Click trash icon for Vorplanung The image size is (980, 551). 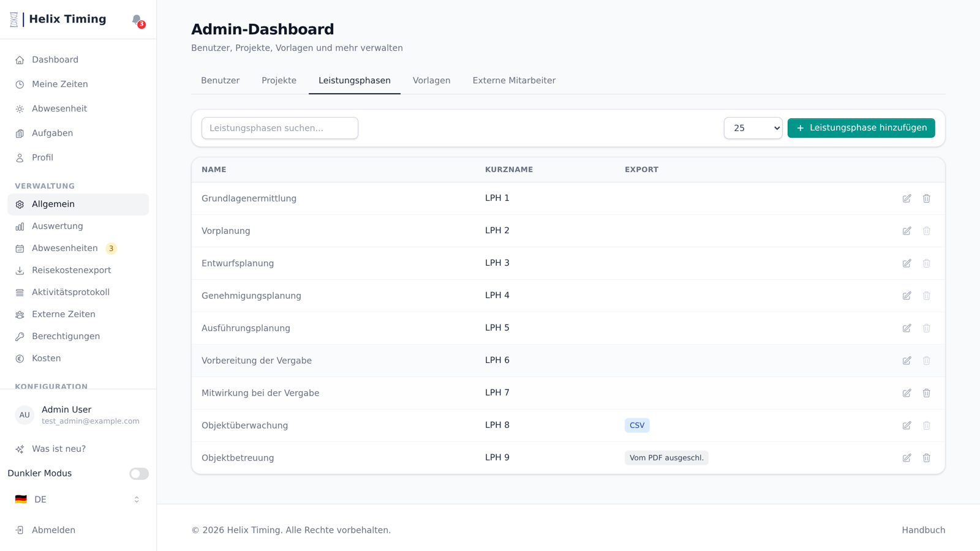[x=926, y=231]
